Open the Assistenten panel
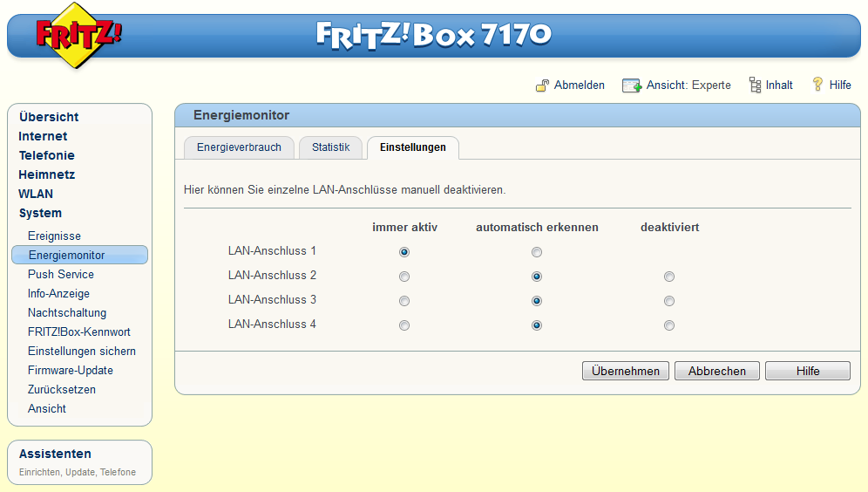This screenshot has height=492, width=868. point(55,454)
